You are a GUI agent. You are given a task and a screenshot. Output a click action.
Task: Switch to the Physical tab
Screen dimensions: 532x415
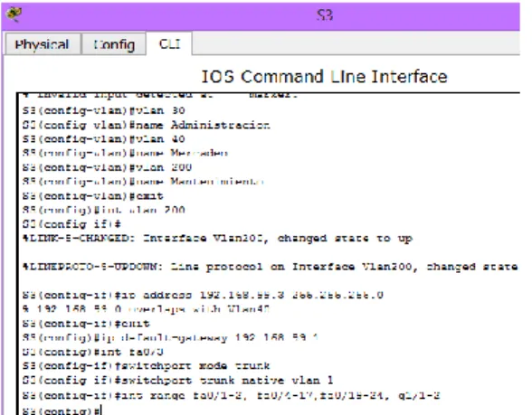tap(43, 44)
